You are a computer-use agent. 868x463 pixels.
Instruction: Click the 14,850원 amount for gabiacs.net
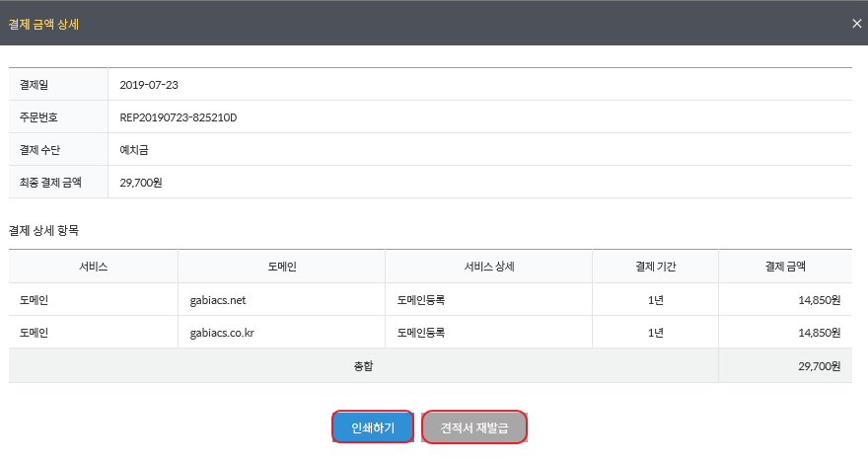820,300
